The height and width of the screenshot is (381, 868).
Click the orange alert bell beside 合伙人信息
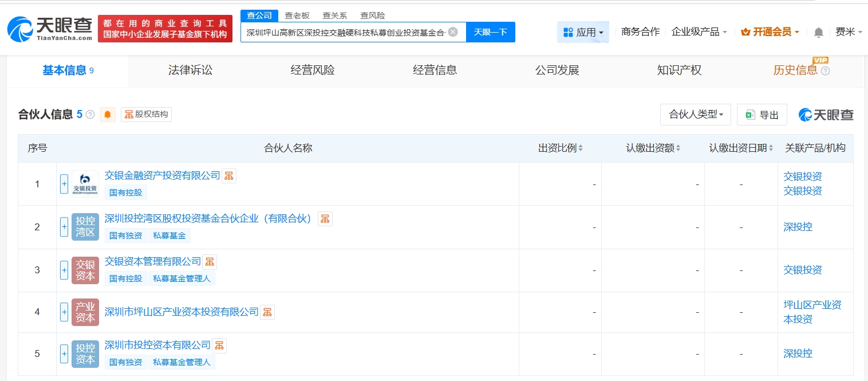(108, 115)
